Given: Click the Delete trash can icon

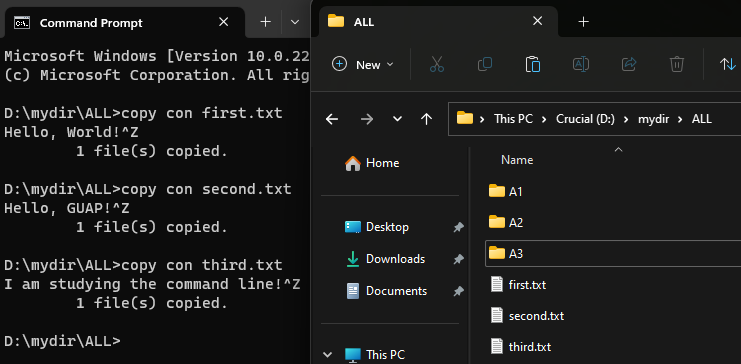Looking at the screenshot, I should click(677, 64).
